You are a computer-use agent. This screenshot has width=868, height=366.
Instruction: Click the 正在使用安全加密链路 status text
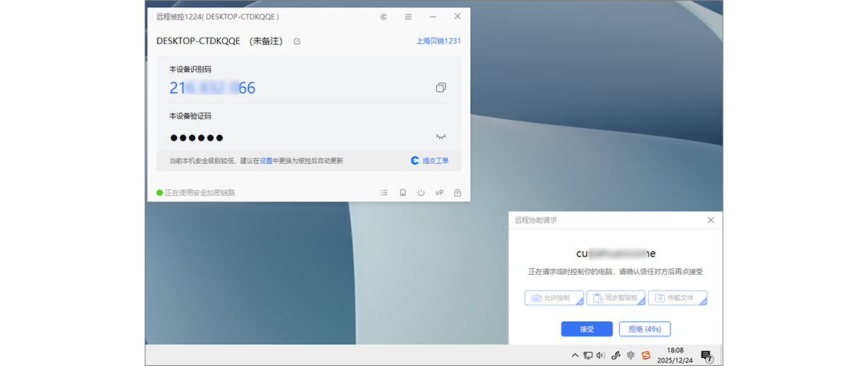click(x=200, y=193)
